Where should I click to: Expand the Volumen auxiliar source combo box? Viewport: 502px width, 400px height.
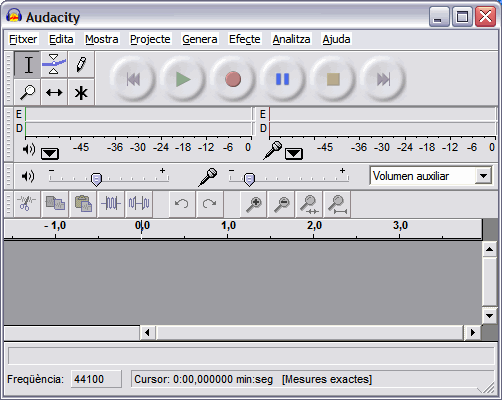[x=484, y=176]
